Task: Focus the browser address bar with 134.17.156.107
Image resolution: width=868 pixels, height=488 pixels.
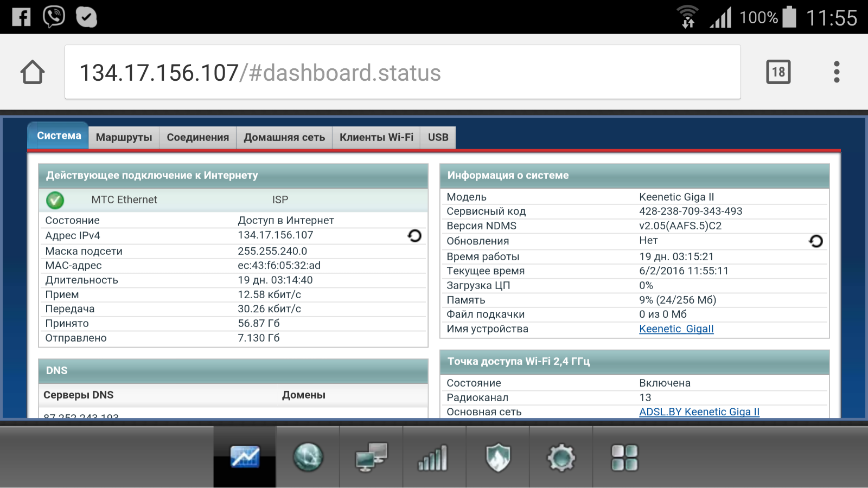Action: [403, 72]
